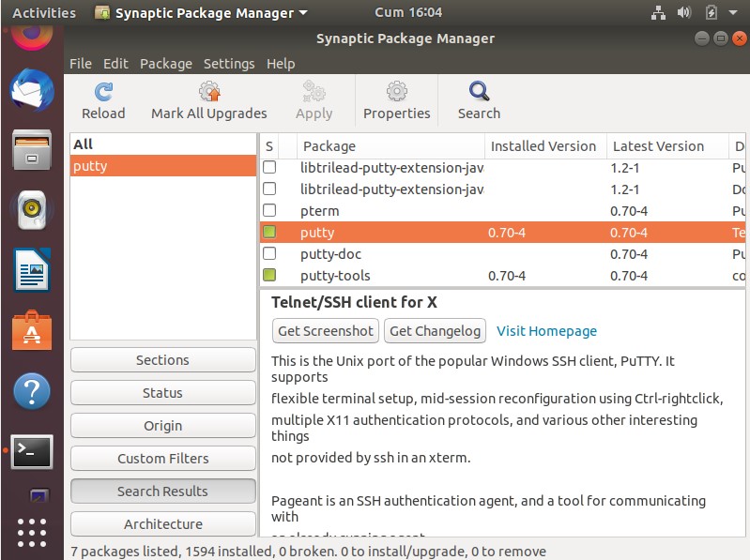Launch Thunderbird from the dock
This screenshot has height=560, width=750.
point(32,90)
